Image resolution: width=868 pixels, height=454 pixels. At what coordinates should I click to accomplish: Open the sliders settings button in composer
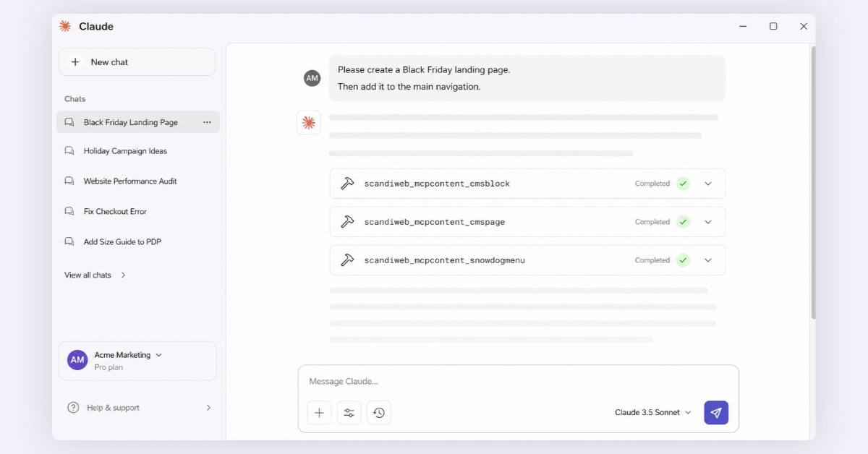[x=349, y=413]
